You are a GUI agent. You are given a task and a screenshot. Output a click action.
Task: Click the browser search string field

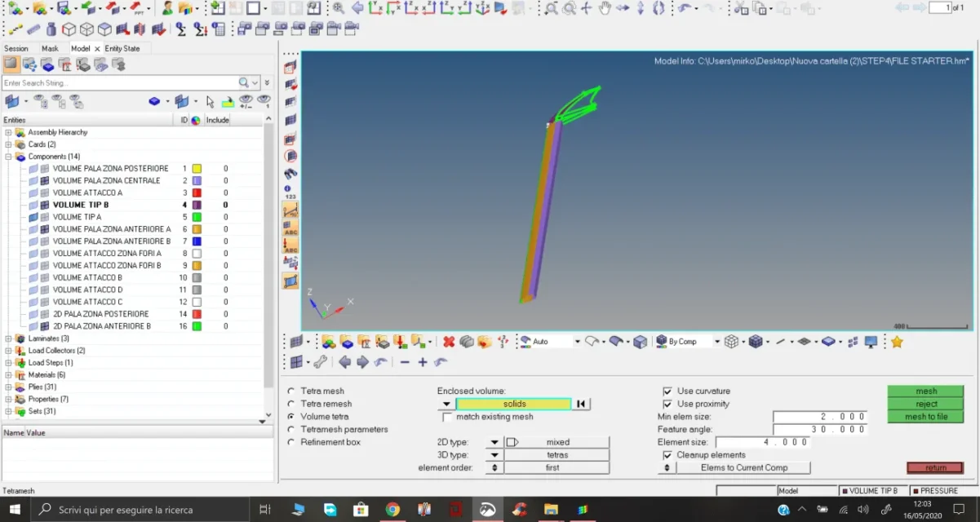click(x=119, y=83)
